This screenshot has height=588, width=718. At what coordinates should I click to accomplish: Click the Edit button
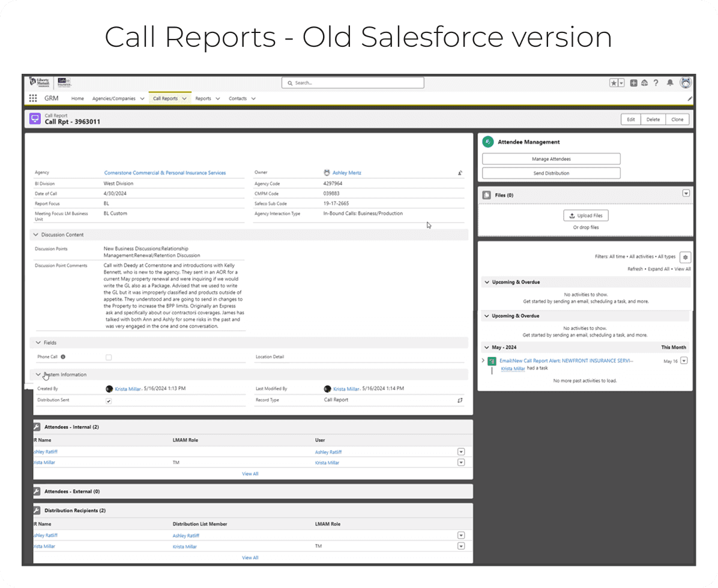(x=631, y=120)
